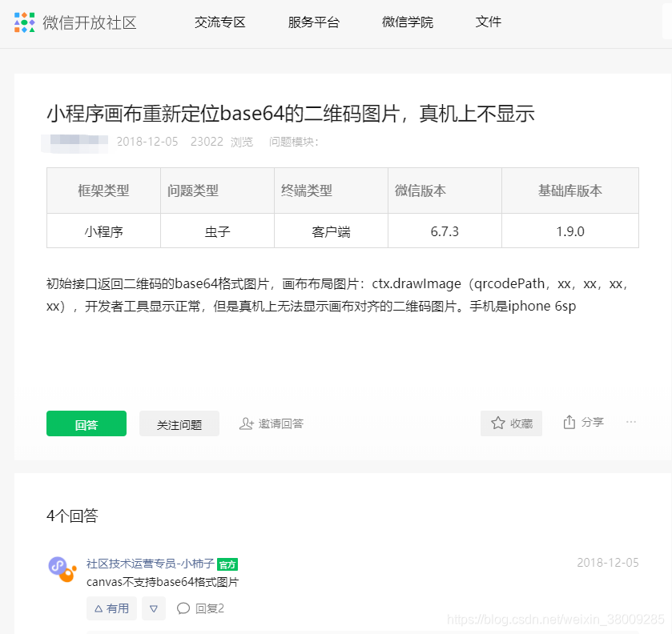
Task: Click the invite person icon
Action: point(246,423)
